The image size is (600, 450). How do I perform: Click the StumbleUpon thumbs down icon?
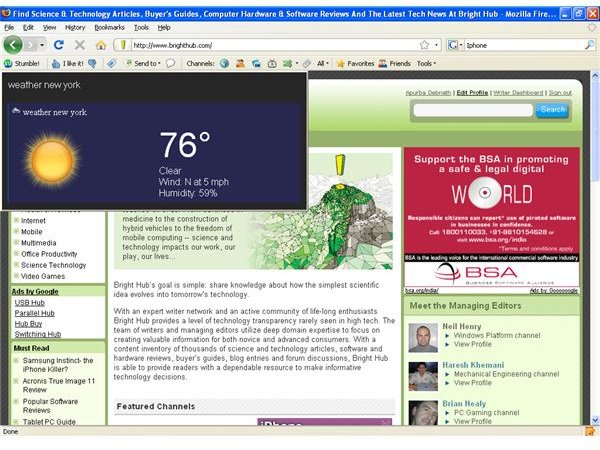[x=92, y=64]
